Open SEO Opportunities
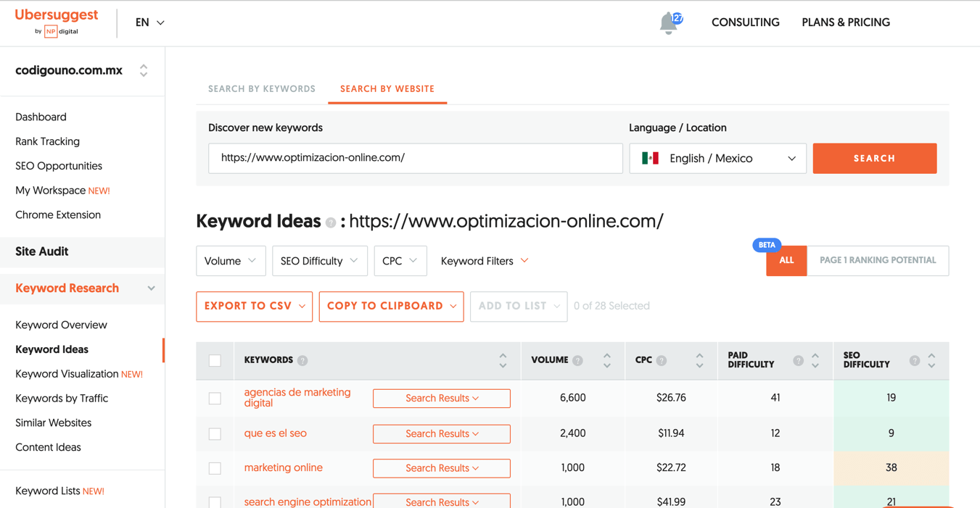 pos(59,166)
